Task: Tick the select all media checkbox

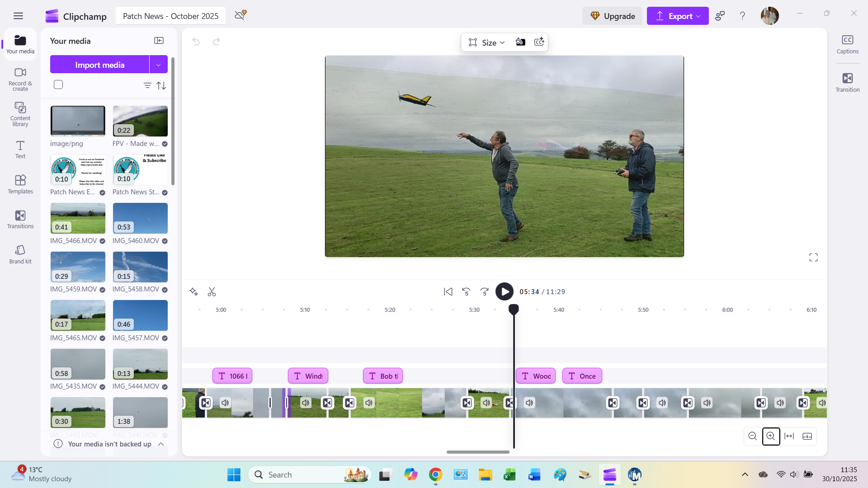Action: tap(58, 85)
